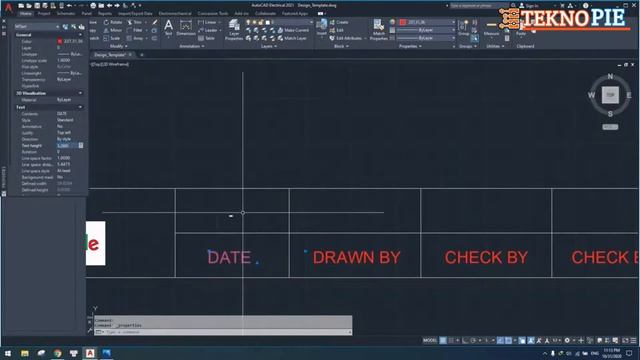Screen dimensions: 640x360
Task: Switch to the Project ribbon tab
Action: [x=44, y=13]
